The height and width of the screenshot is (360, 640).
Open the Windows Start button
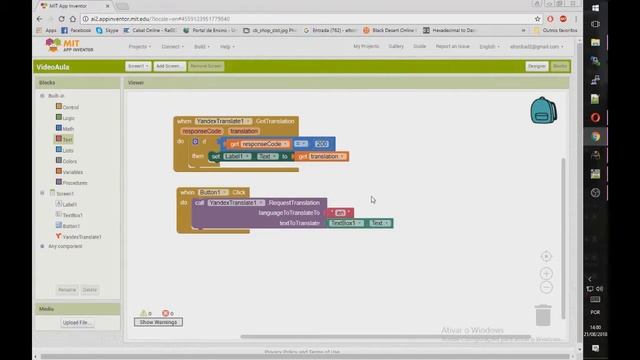[596, 8]
